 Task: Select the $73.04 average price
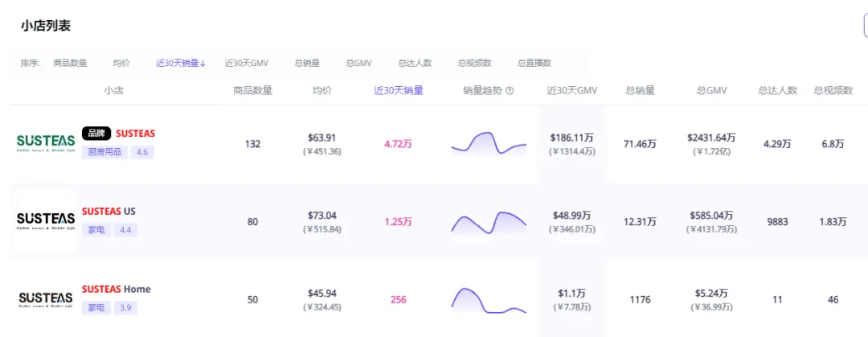click(x=322, y=215)
